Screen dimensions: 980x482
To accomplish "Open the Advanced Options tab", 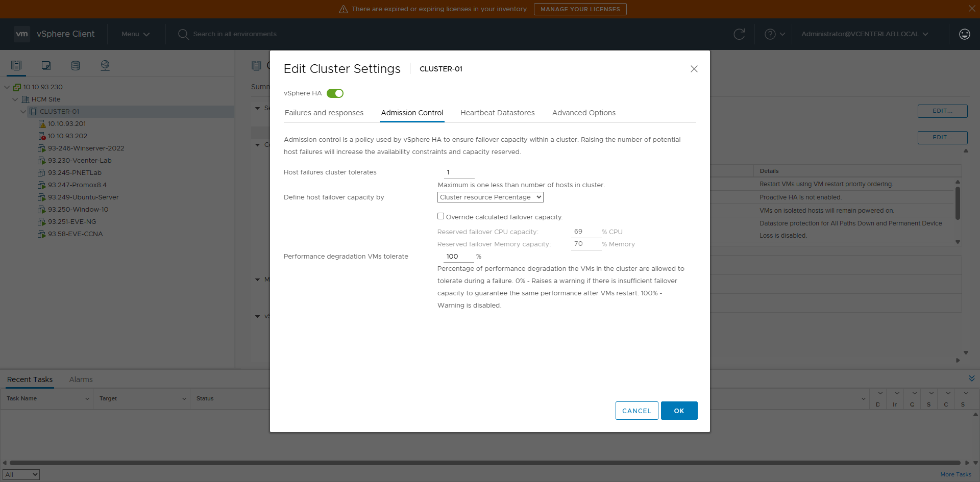I will [583, 113].
